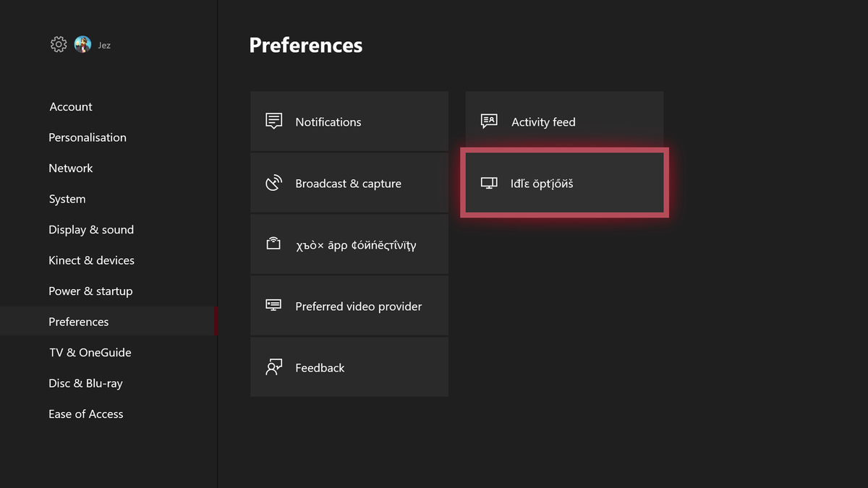Open the Notifications settings tile

[x=349, y=121]
